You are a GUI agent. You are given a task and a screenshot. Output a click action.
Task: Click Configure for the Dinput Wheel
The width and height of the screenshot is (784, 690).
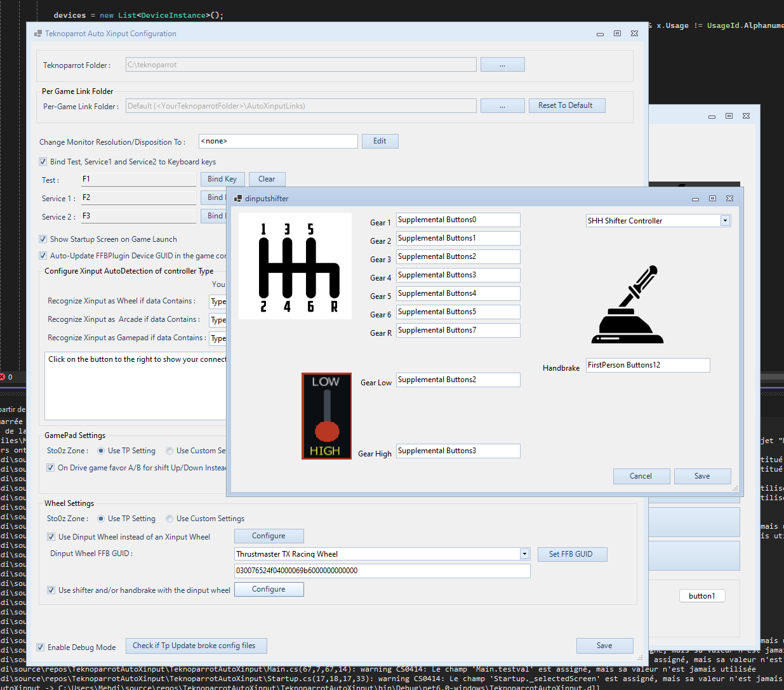269,536
